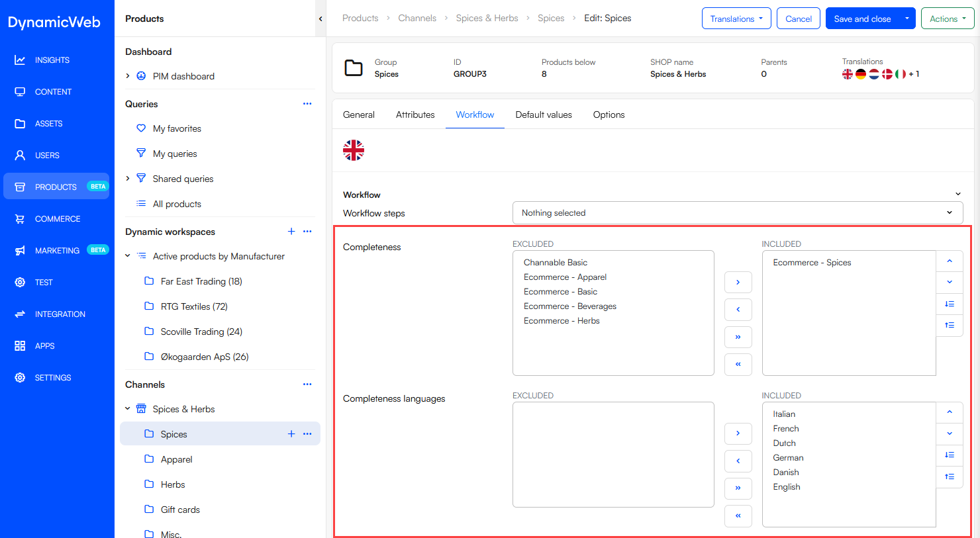Sort included Completeness items ascending
Image resolution: width=980 pixels, height=538 pixels.
tap(950, 325)
